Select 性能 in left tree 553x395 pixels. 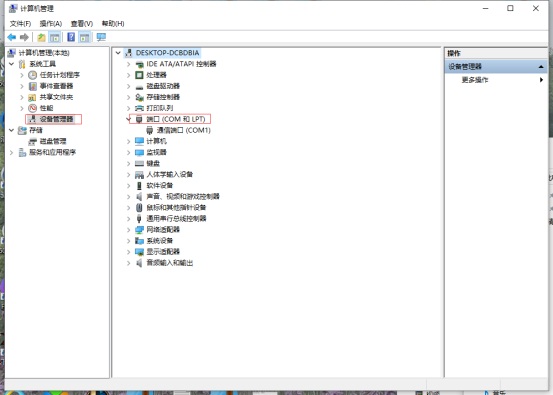[x=46, y=108]
